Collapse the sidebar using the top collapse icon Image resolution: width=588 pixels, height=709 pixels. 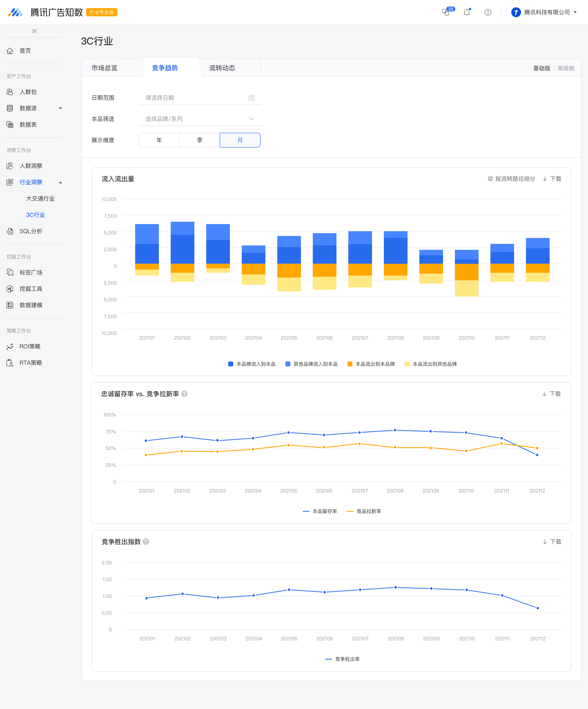35,31
